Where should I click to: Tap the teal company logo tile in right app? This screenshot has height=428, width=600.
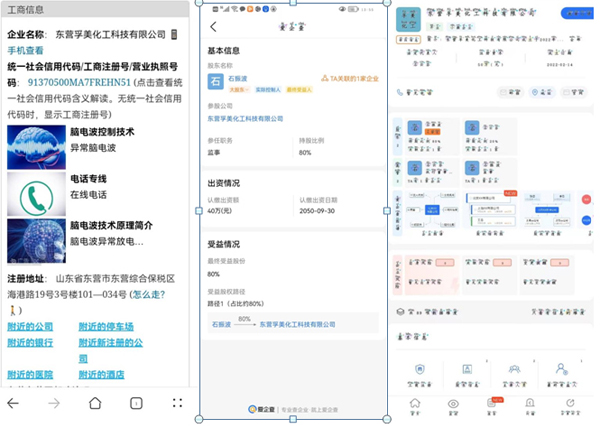tap(408, 20)
